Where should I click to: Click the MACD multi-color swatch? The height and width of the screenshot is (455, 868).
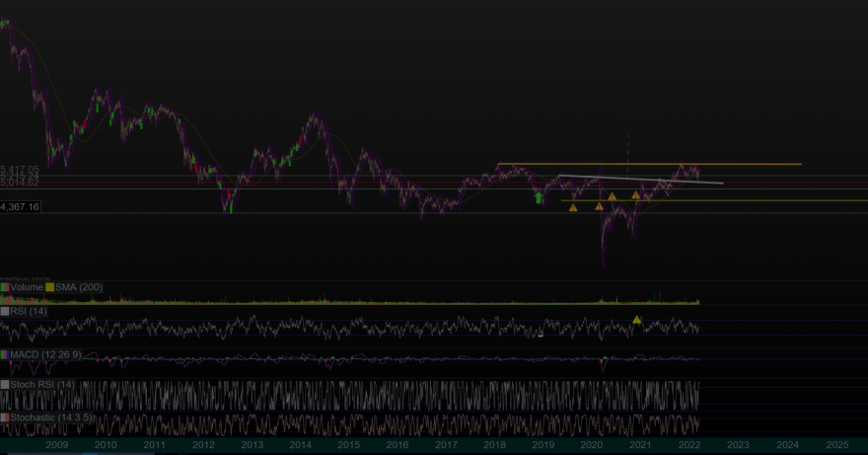point(5,354)
